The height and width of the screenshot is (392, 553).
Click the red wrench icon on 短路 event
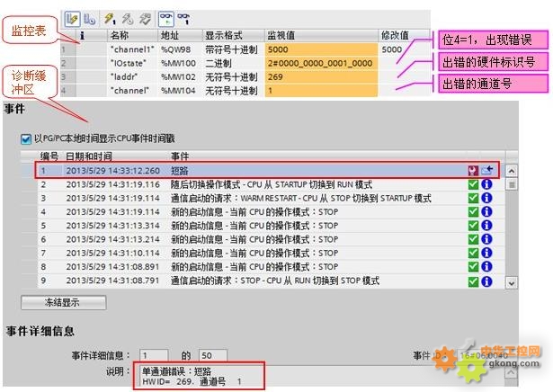pyautogui.click(x=473, y=171)
